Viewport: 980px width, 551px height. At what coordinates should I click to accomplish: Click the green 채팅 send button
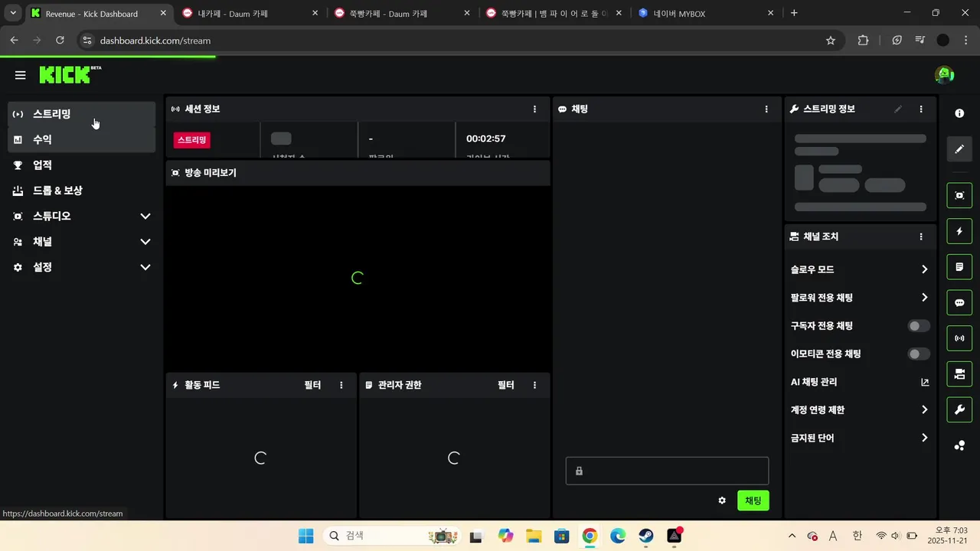coord(753,500)
